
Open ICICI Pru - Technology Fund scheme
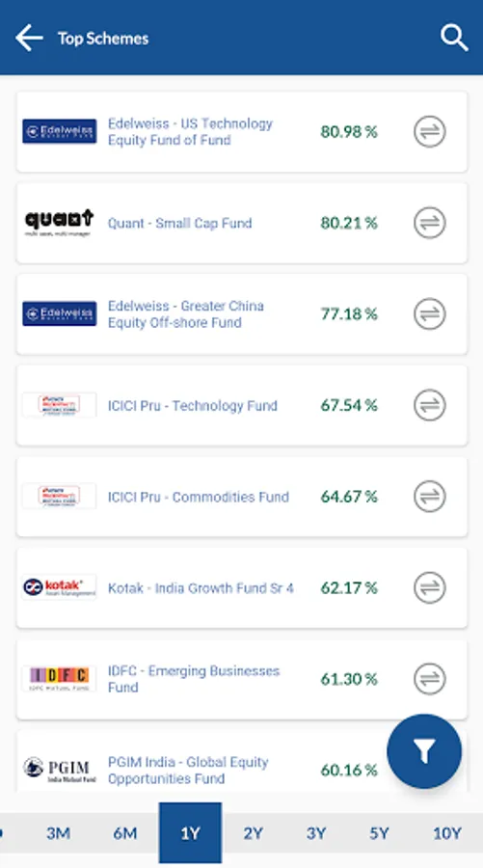pyautogui.click(x=193, y=406)
